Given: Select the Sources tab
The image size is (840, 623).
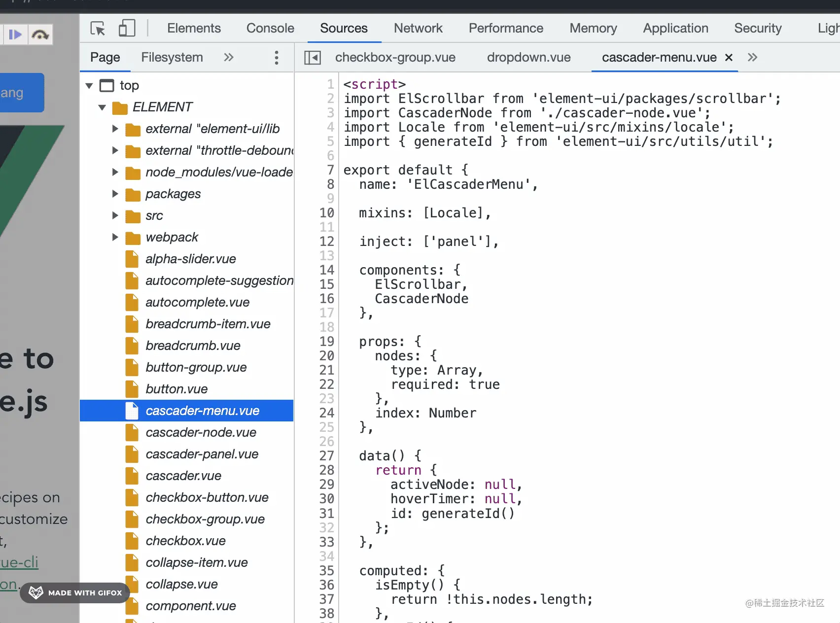Looking at the screenshot, I should point(344,28).
